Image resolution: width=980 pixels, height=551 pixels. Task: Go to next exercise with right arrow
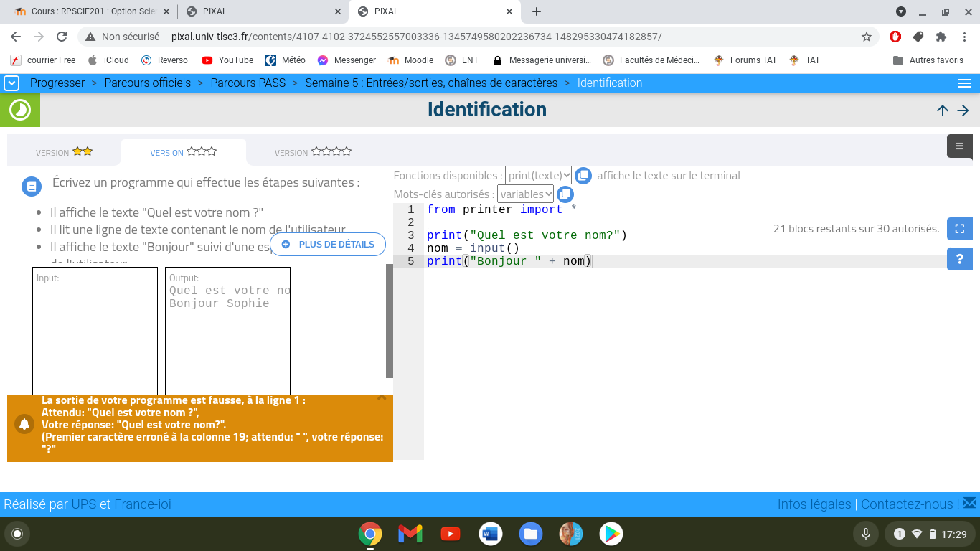tap(963, 110)
